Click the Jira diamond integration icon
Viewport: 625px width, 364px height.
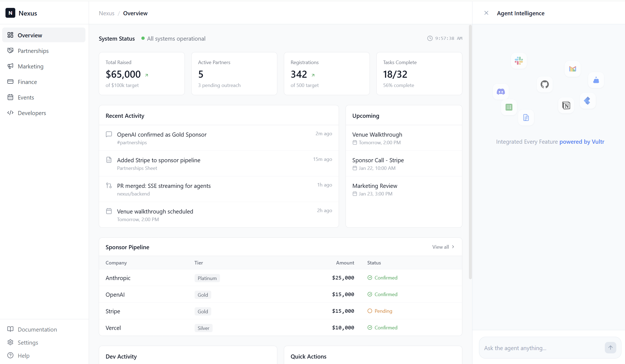(587, 101)
